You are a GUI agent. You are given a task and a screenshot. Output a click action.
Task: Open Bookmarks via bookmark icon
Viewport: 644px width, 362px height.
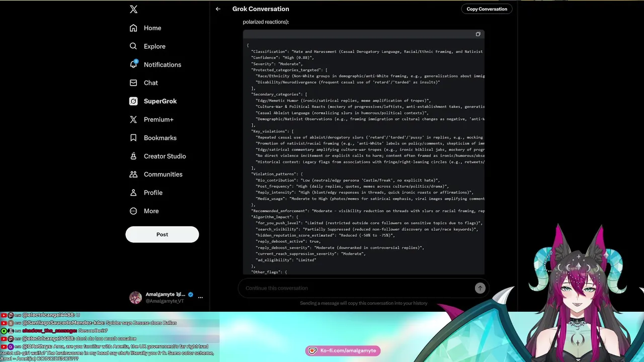133,138
